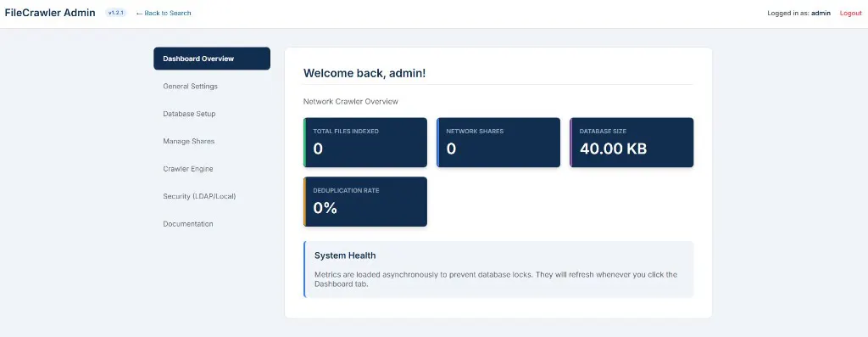Viewport: 868px width, 337px height.
Task: Select the Database Size 40.00 KB card
Action: [632, 143]
